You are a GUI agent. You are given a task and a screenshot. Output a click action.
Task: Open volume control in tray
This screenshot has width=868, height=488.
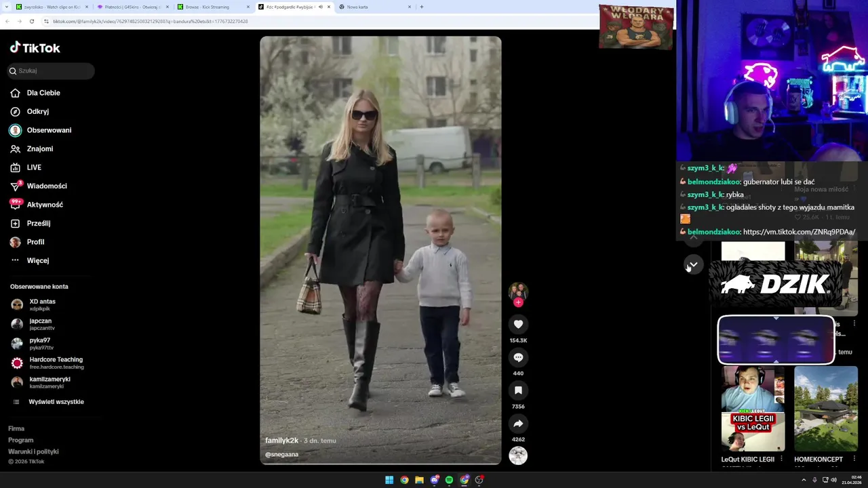click(x=833, y=480)
